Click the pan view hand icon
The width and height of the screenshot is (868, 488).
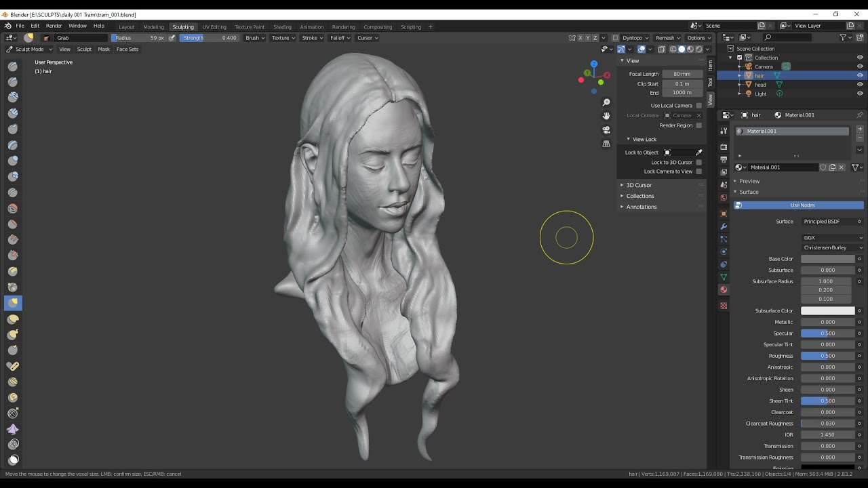(x=606, y=116)
